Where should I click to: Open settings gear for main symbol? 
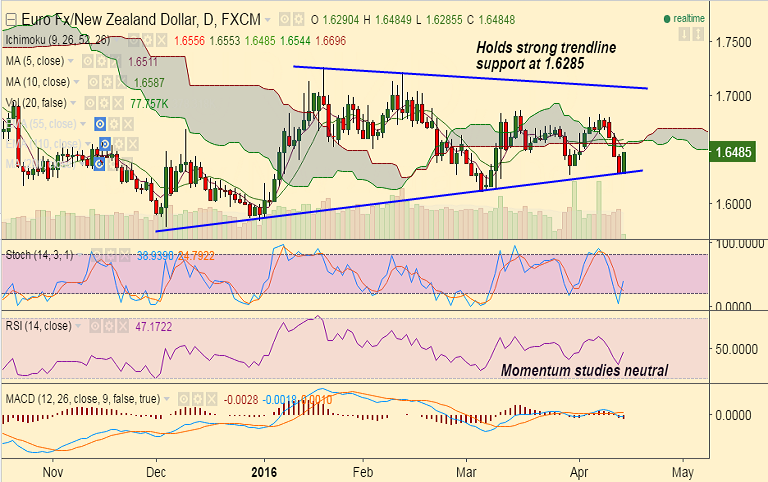297,20
